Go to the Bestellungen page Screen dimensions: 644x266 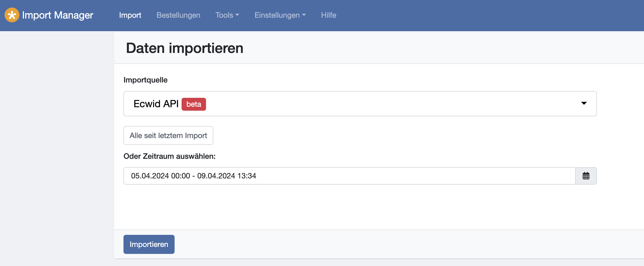pyautogui.click(x=178, y=15)
